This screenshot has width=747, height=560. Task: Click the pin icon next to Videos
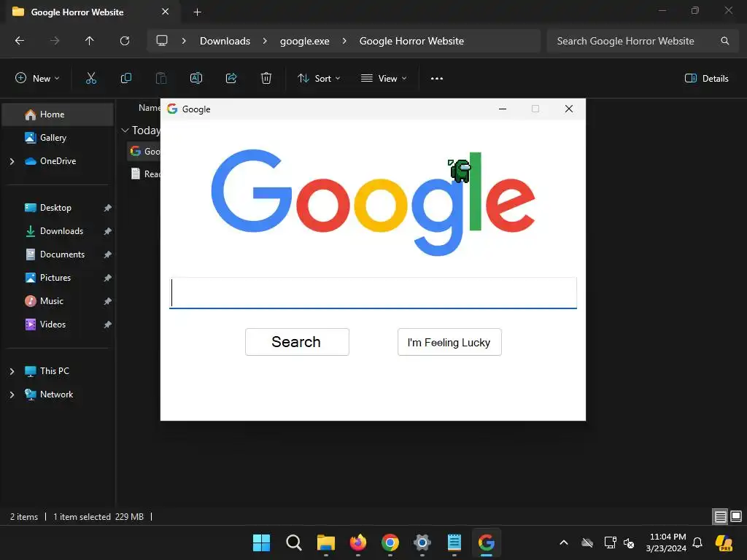(108, 324)
